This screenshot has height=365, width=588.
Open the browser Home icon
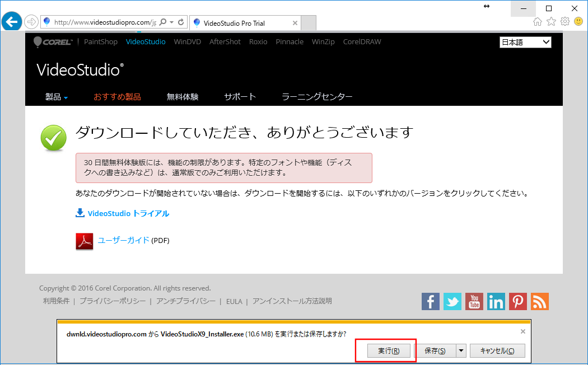(538, 22)
